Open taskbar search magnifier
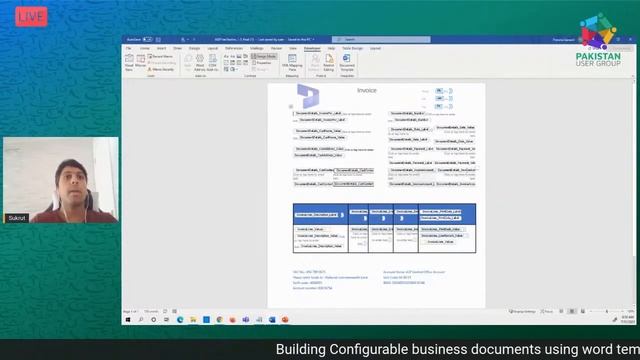 click(x=141, y=320)
